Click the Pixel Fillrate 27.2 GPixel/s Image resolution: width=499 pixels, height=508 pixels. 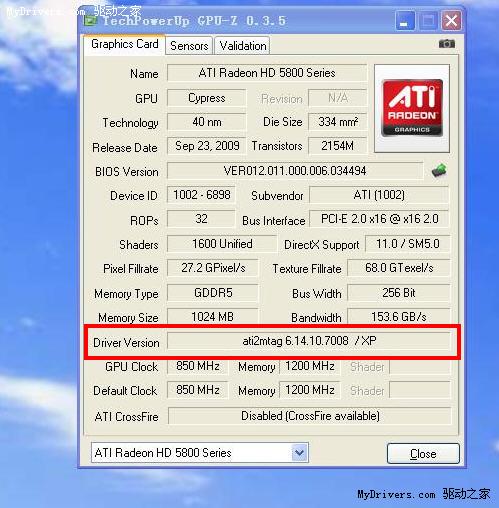(x=213, y=268)
